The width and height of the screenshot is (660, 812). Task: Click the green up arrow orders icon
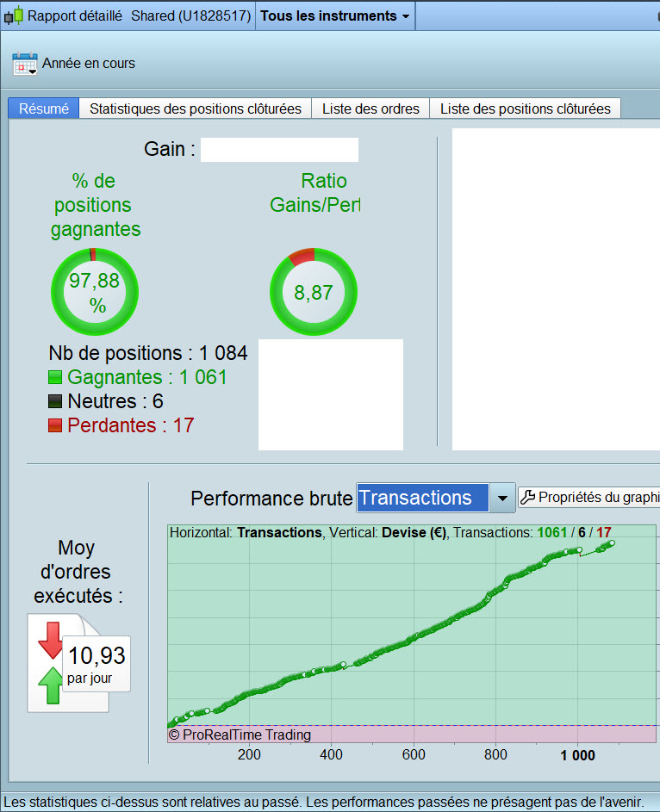click(x=51, y=685)
